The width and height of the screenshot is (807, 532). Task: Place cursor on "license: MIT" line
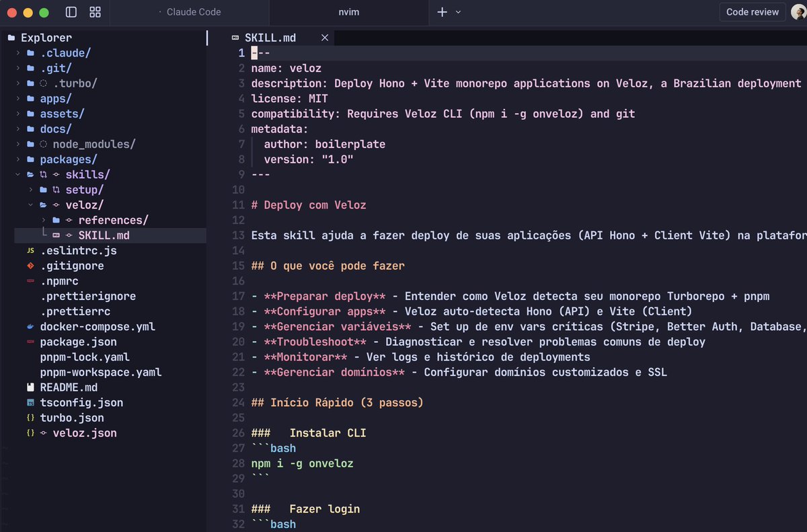click(x=290, y=99)
